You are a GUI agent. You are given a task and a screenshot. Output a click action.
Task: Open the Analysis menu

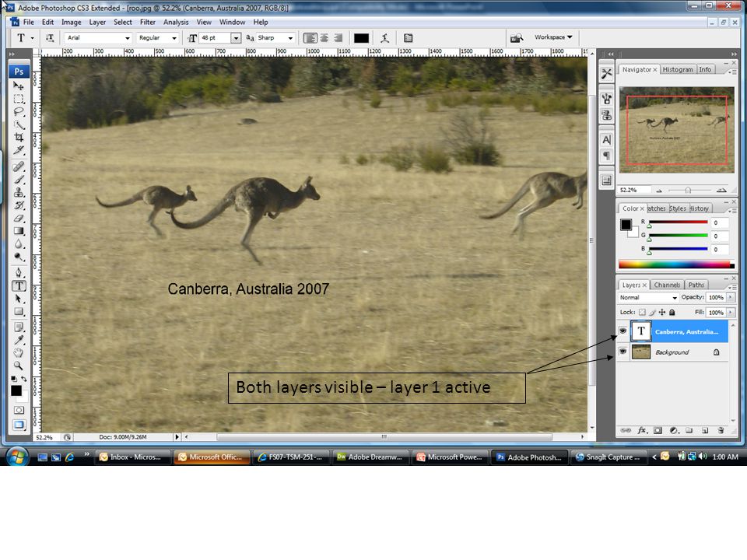point(176,22)
